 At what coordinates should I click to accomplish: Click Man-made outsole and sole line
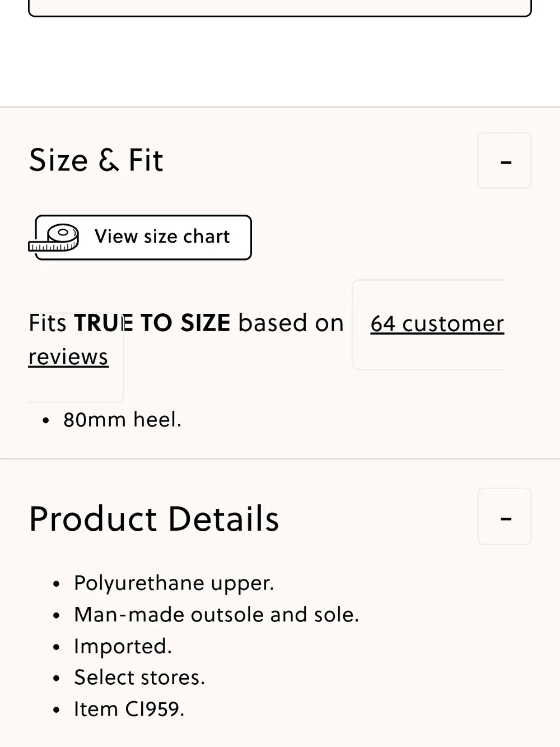coord(216,615)
